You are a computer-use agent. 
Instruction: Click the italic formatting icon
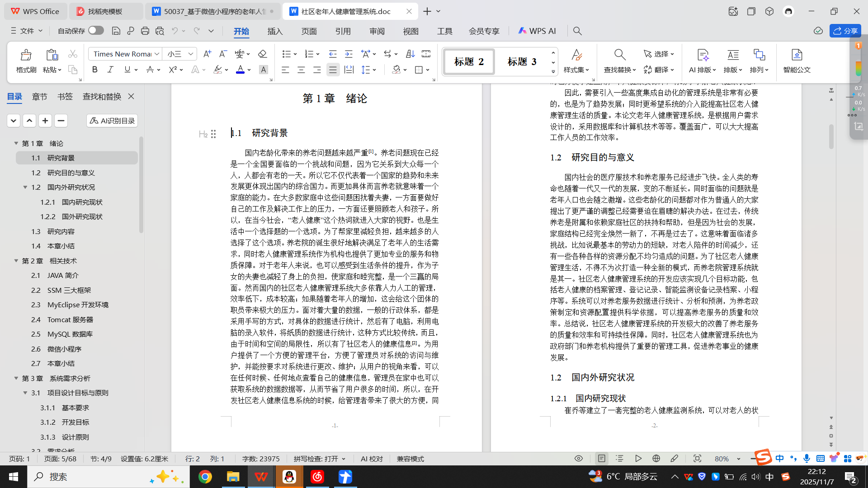110,70
